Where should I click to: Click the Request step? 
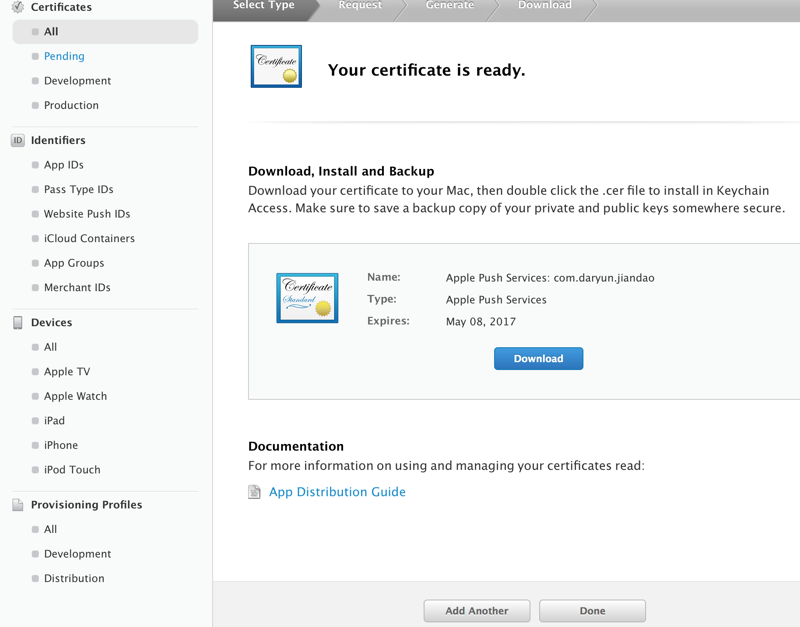click(360, 5)
